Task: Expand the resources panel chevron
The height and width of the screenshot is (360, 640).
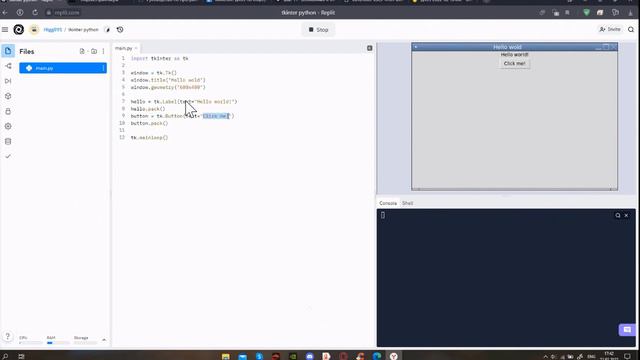Action: (104, 340)
